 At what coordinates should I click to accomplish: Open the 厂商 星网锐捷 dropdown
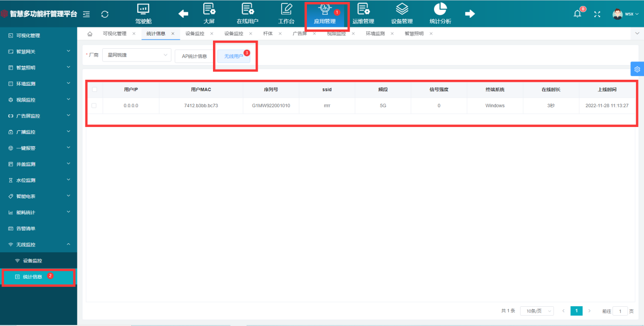click(136, 55)
